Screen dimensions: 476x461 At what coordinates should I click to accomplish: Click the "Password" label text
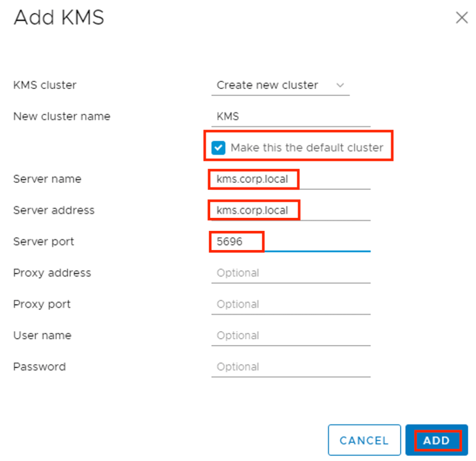click(x=40, y=367)
